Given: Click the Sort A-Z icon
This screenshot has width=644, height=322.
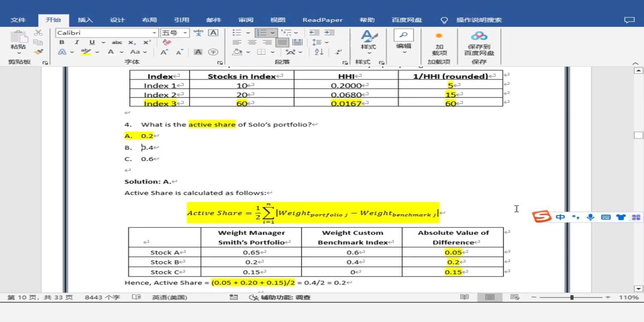Looking at the screenshot, I should [319, 52].
